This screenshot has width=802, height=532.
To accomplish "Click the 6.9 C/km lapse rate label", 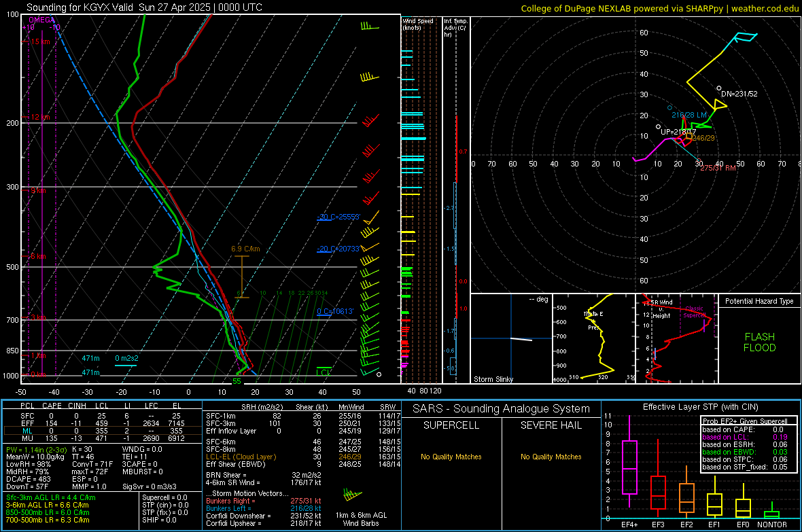I will [x=245, y=249].
